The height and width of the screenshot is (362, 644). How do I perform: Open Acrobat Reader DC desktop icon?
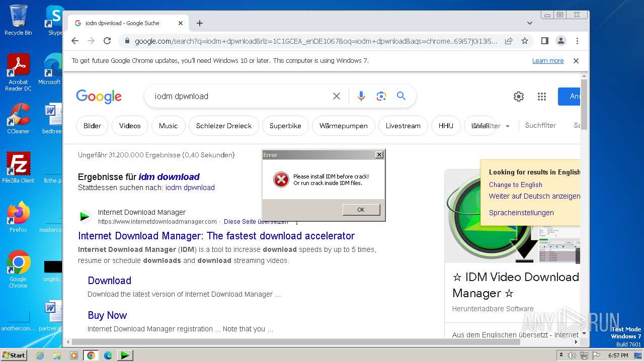18,73
